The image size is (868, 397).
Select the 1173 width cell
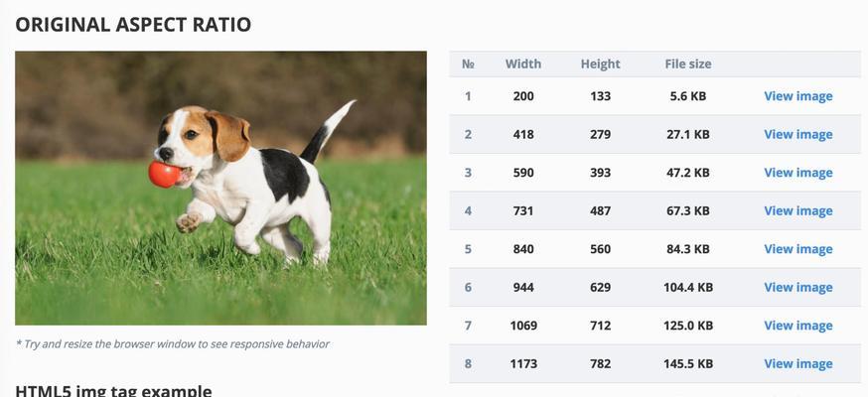tap(523, 363)
